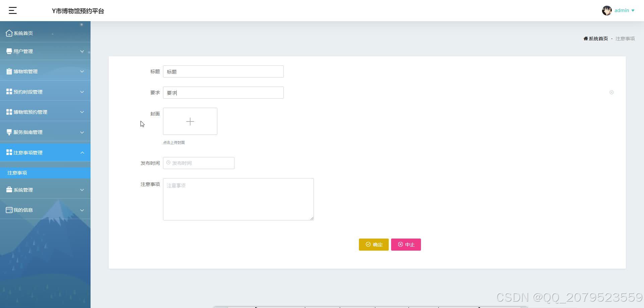Click the 博物馆管理 clipboard icon
Screen dimensions: 644x308
tap(9, 71)
